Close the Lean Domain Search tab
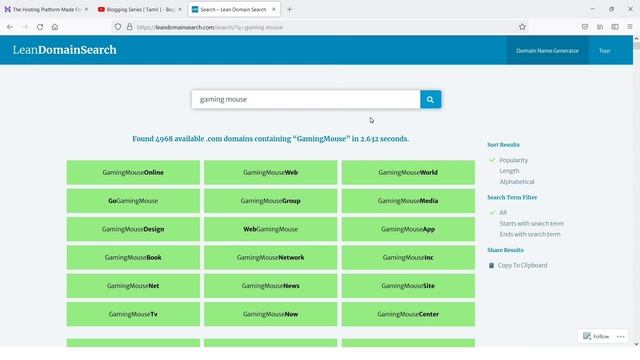The image size is (640, 360). 274,9
